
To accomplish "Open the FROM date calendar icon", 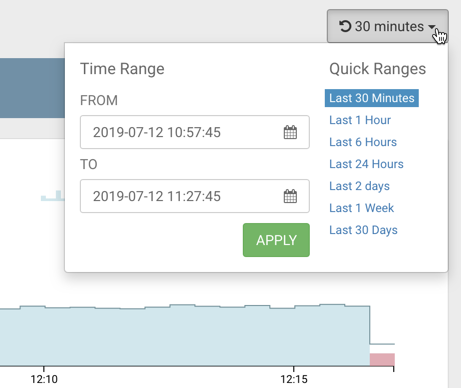I will coord(290,132).
